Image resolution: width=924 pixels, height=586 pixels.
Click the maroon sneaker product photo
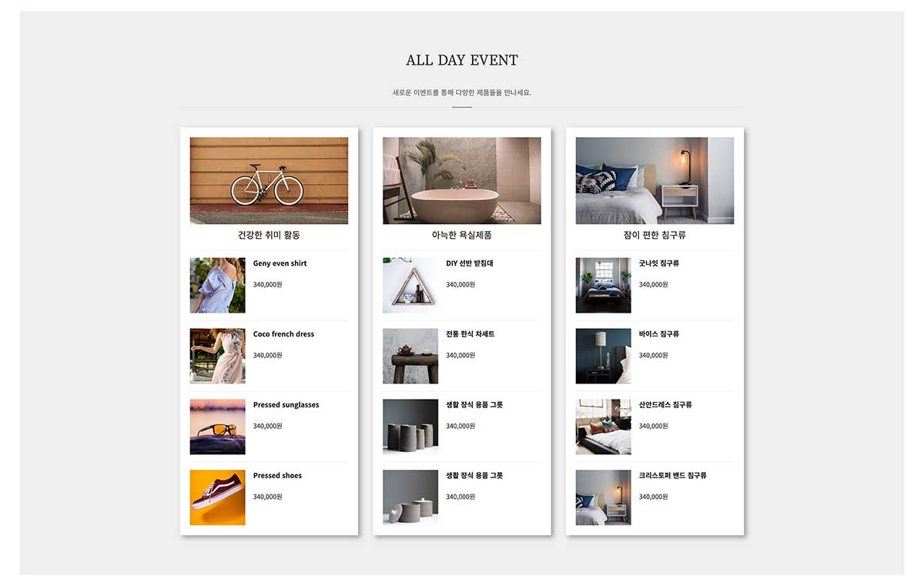(218, 497)
